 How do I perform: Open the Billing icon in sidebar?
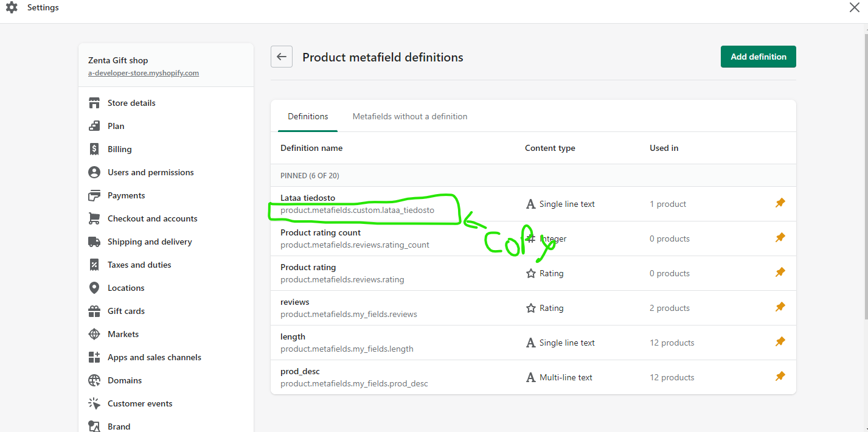pos(94,149)
